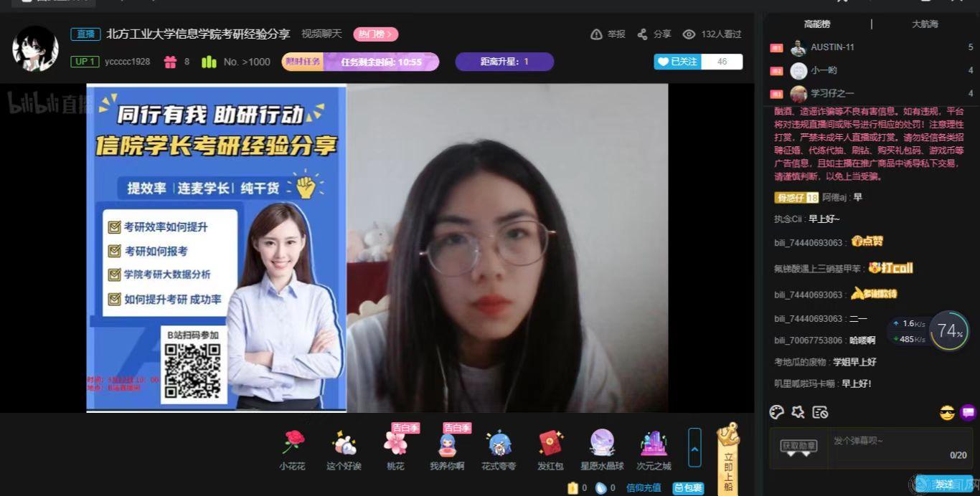This screenshot has height=496, width=980.
Task: Open the 包裹 backpack button
Action: click(688, 488)
